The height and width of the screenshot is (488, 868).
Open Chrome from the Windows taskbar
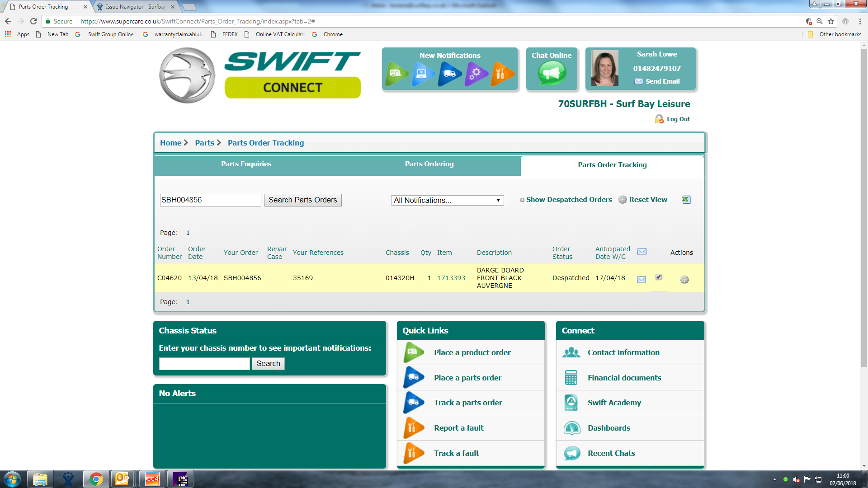[96, 479]
